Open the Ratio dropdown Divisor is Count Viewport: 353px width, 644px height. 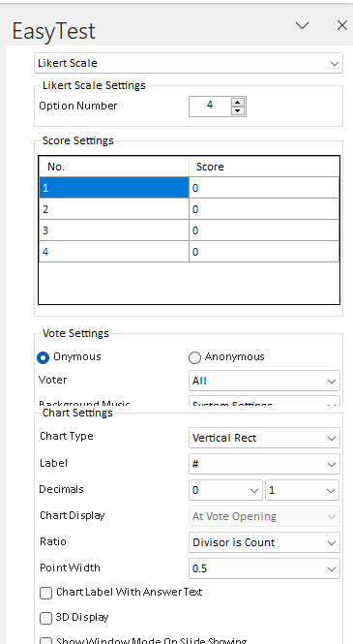click(264, 542)
